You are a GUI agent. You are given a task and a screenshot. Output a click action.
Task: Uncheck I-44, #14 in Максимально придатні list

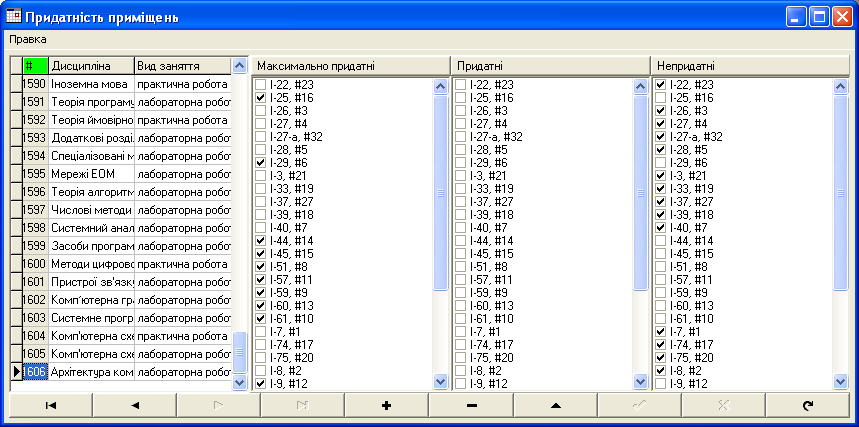tap(261, 241)
